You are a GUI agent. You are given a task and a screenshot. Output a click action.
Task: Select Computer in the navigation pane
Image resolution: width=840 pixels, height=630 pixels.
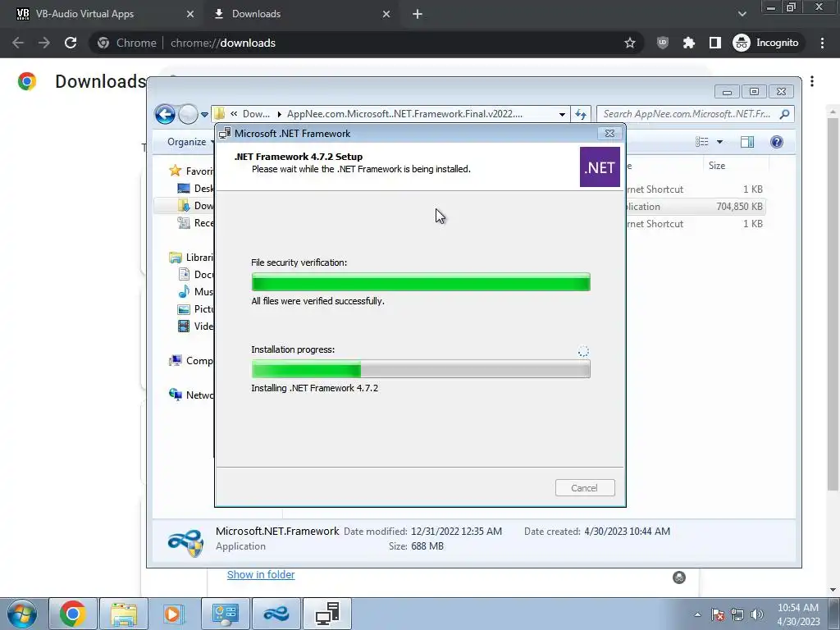190,361
